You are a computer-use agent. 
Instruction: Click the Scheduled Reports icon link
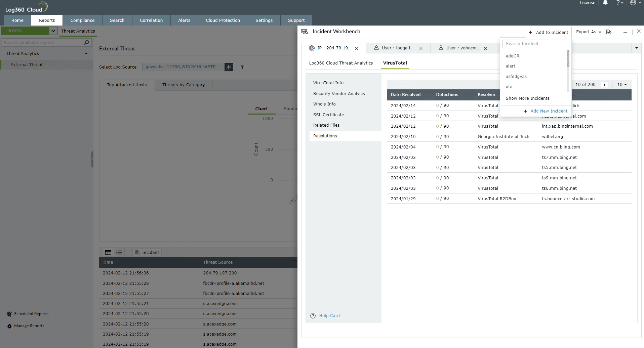[x=28, y=314]
